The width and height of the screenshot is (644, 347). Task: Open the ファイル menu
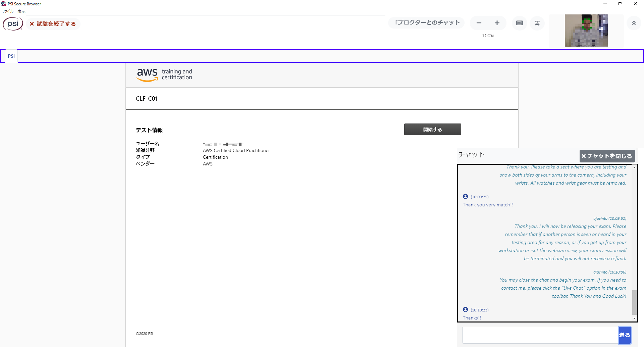pos(7,11)
